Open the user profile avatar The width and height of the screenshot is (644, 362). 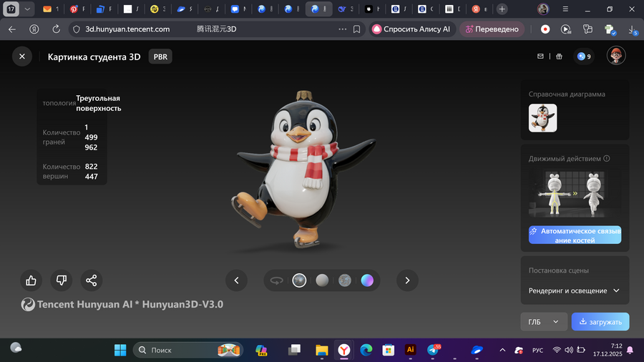tap(616, 56)
